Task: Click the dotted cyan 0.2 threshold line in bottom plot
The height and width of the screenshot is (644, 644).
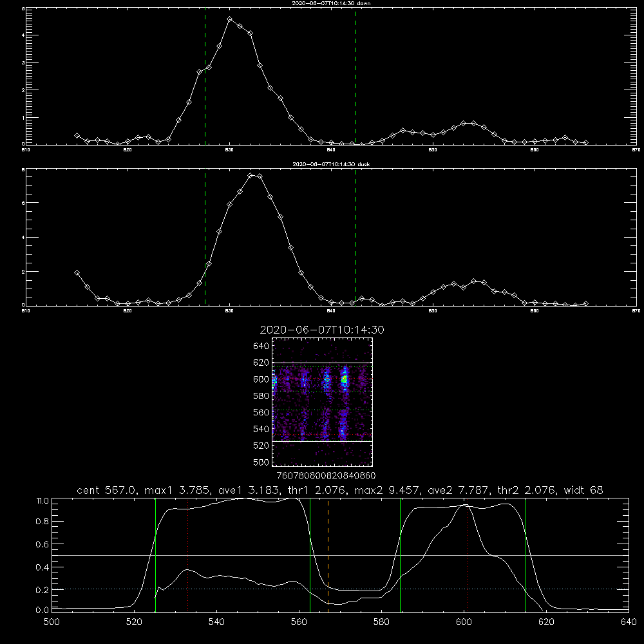Action: click(341, 589)
